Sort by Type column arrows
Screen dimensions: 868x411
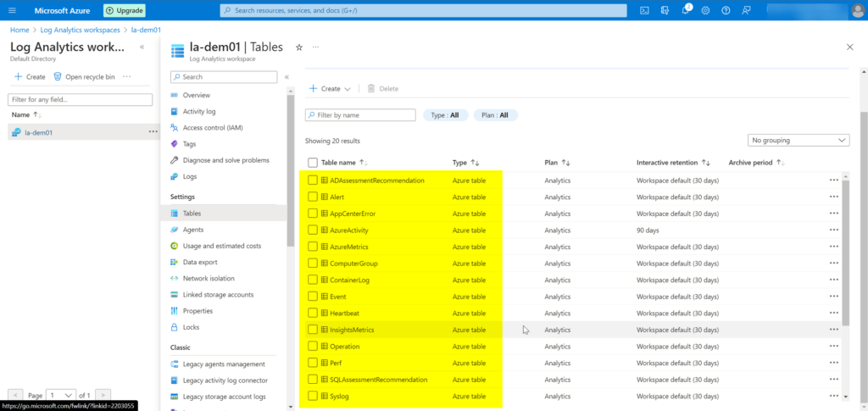click(x=475, y=163)
